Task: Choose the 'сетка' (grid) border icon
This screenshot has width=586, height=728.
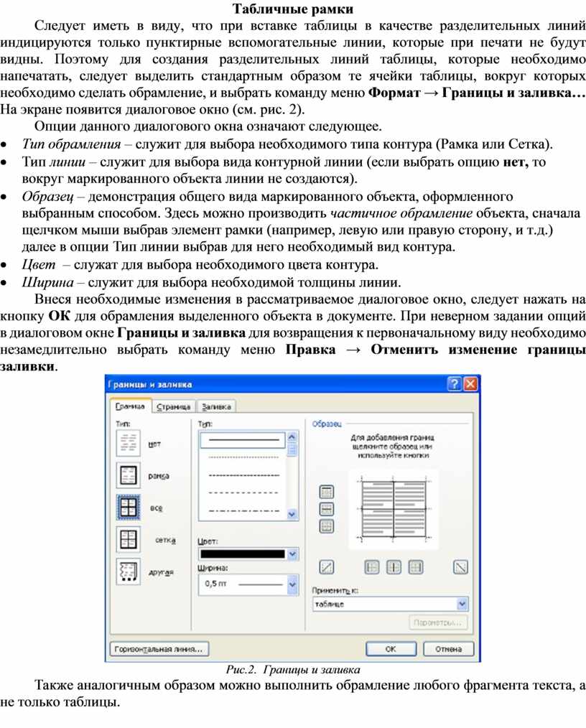Action: pos(127,540)
